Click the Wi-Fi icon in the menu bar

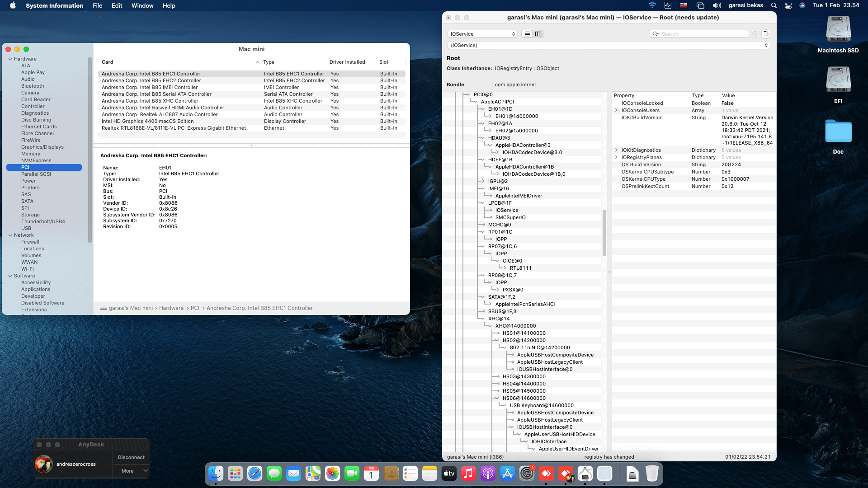tap(652, 5)
